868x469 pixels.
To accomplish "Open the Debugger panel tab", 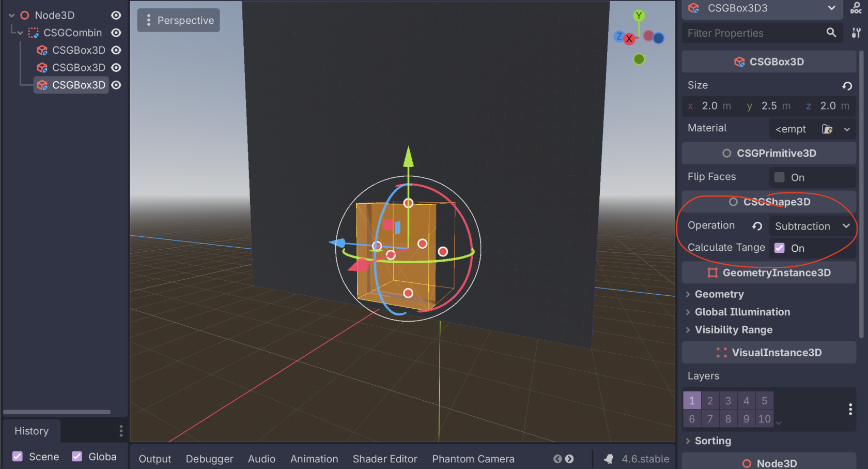I will (210, 459).
